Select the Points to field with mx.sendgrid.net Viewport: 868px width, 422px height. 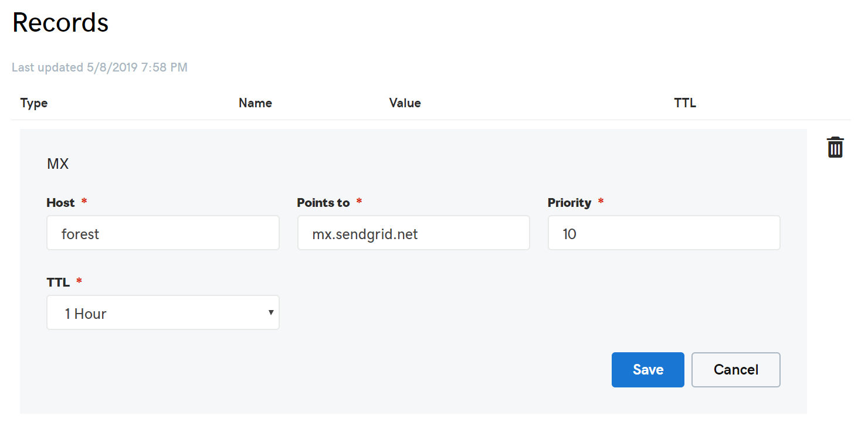[413, 233]
